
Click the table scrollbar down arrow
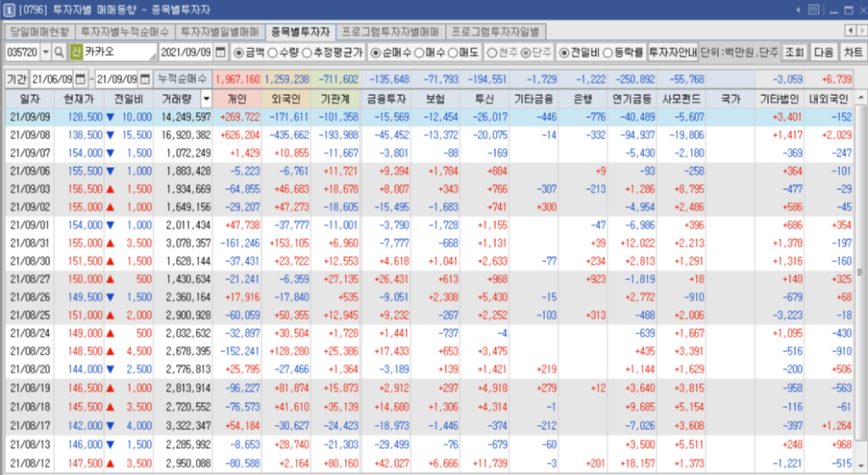pos(861,467)
